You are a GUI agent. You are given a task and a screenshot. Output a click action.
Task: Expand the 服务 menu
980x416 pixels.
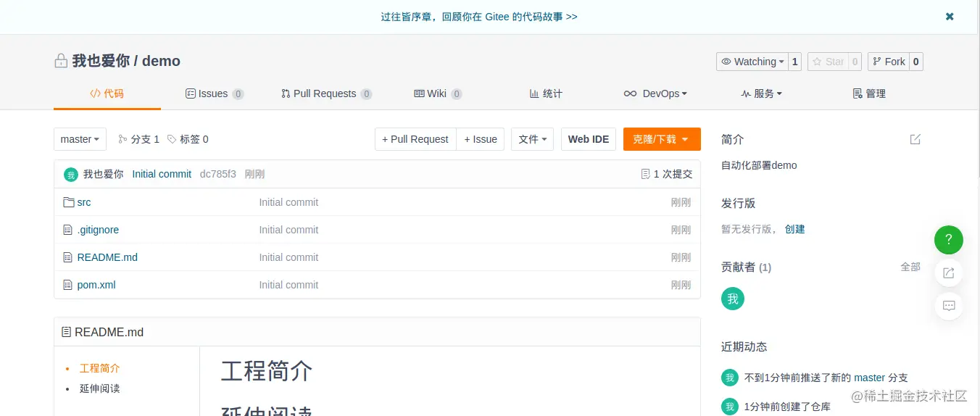[761, 93]
